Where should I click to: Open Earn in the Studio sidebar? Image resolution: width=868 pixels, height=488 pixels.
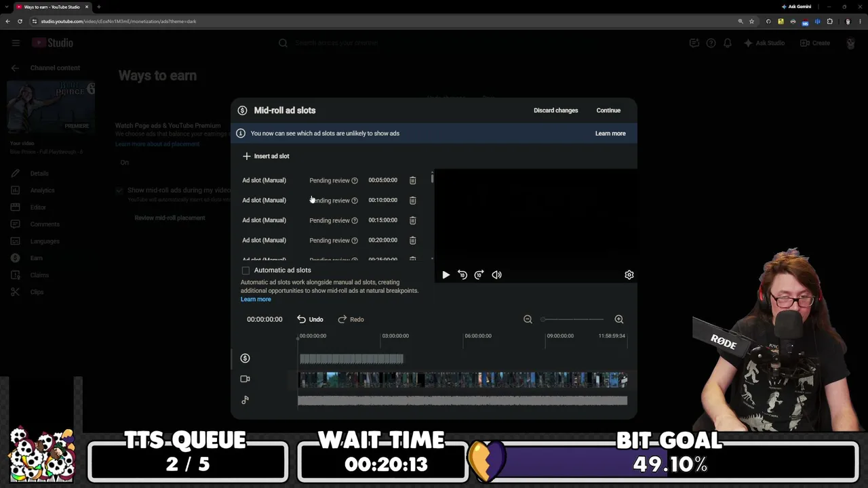point(36,258)
